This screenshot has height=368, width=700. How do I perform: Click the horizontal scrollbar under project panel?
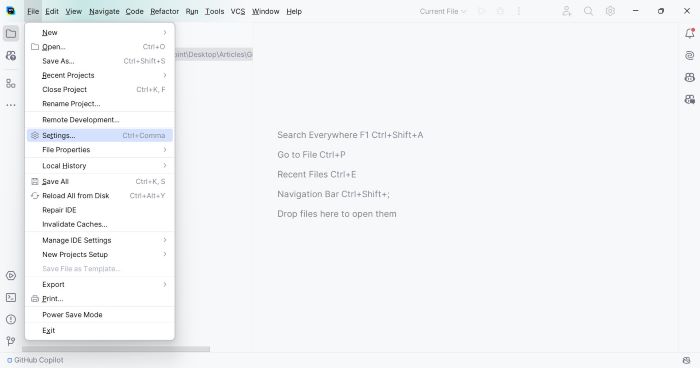point(116,349)
